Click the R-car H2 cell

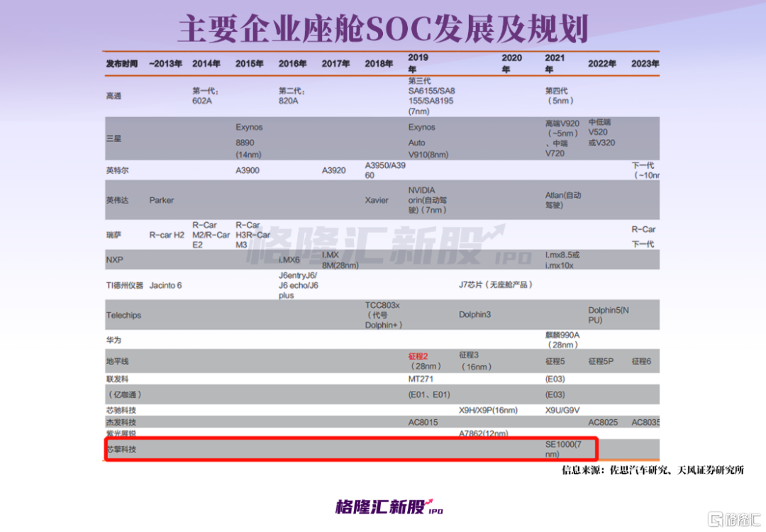tap(167, 235)
